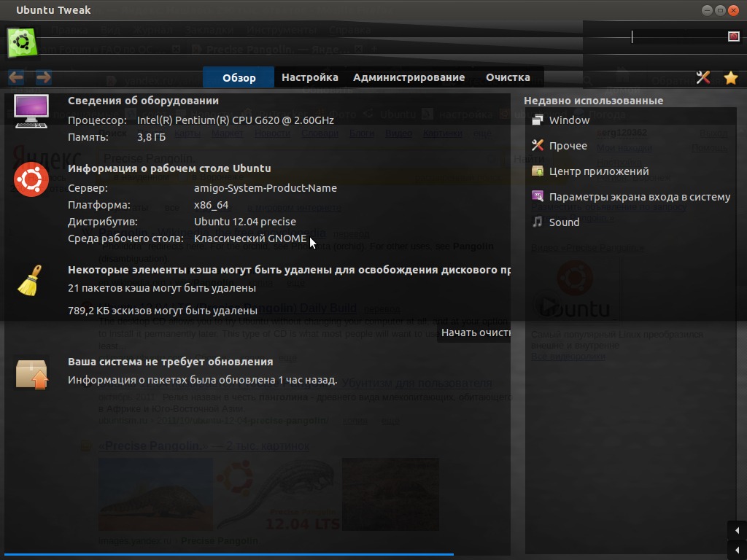
Task: Click the Ваша система не требует обновления heading
Action: coord(171,362)
